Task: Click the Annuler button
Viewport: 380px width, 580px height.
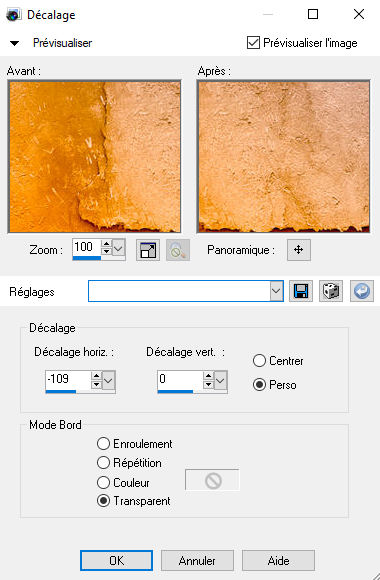Action: (197, 560)
